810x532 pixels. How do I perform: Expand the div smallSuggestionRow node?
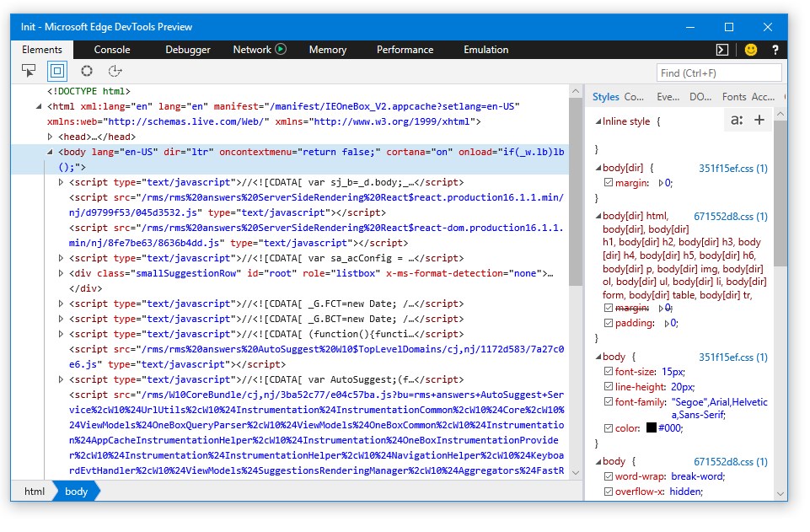[61, 273]
